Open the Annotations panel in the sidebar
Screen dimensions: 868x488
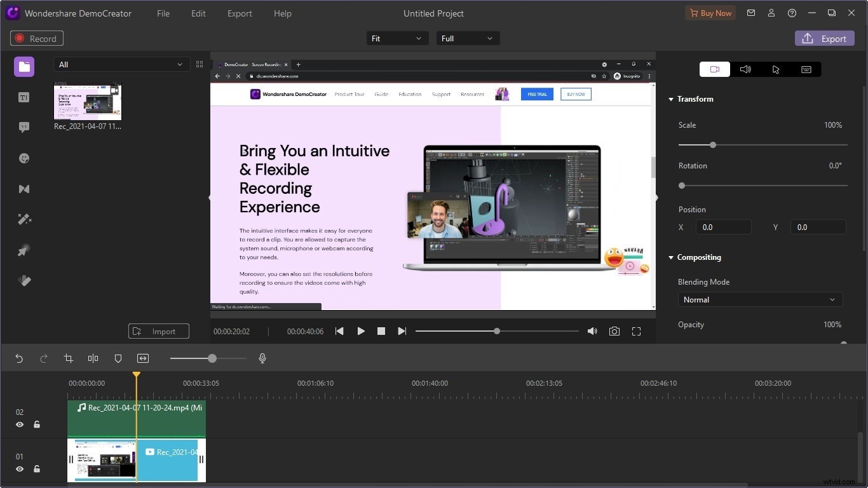tap(24, 126)
